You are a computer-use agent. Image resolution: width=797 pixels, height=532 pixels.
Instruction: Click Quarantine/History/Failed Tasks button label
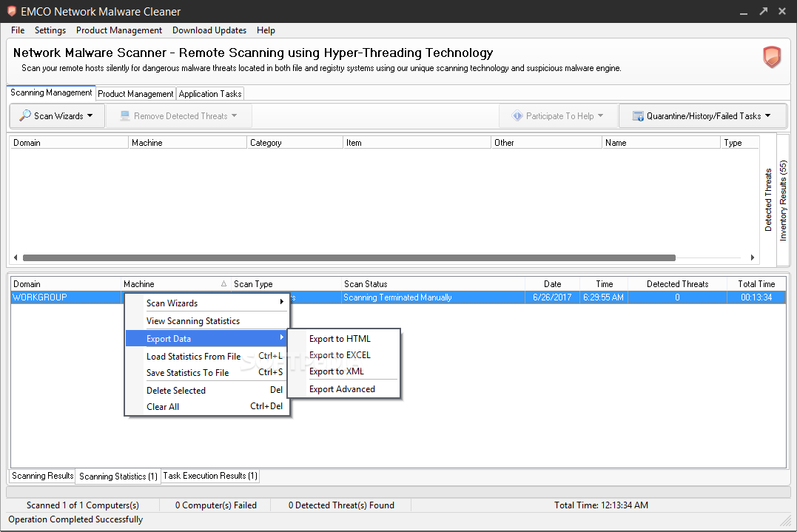704,116
